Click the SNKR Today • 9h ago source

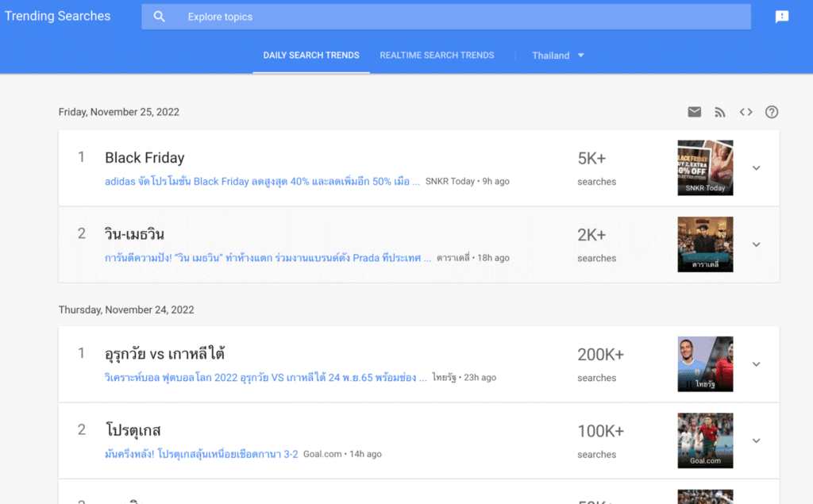point(467,182)
